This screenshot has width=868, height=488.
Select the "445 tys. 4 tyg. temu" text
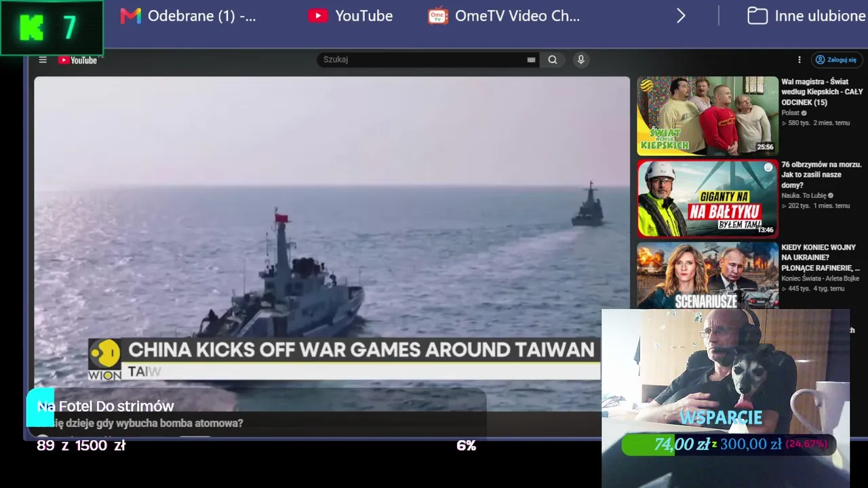(813, 288)
